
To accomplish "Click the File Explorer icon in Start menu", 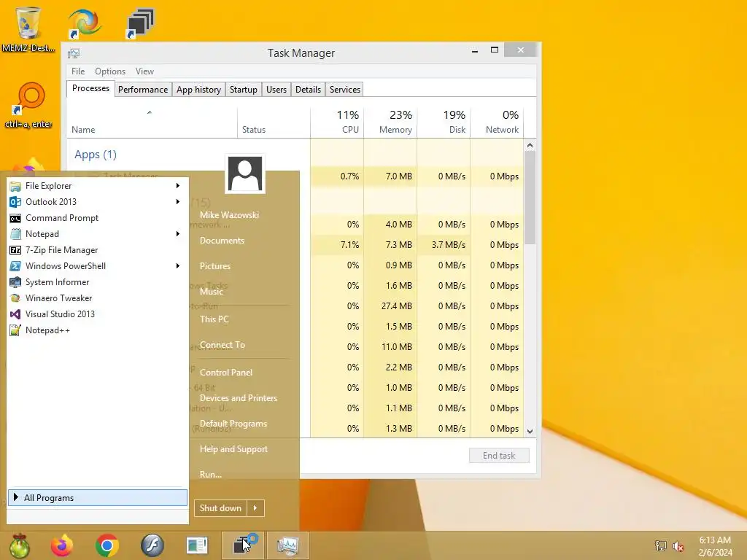I will point(15,186).
